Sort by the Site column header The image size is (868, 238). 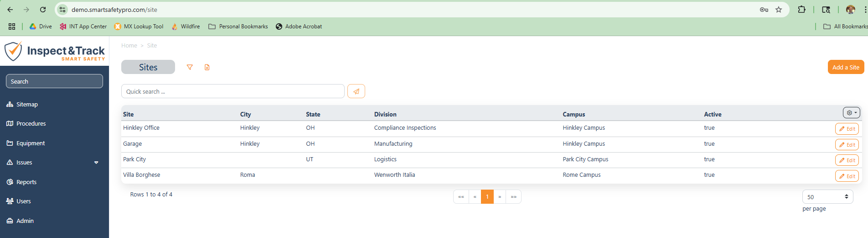coord(128,115)
